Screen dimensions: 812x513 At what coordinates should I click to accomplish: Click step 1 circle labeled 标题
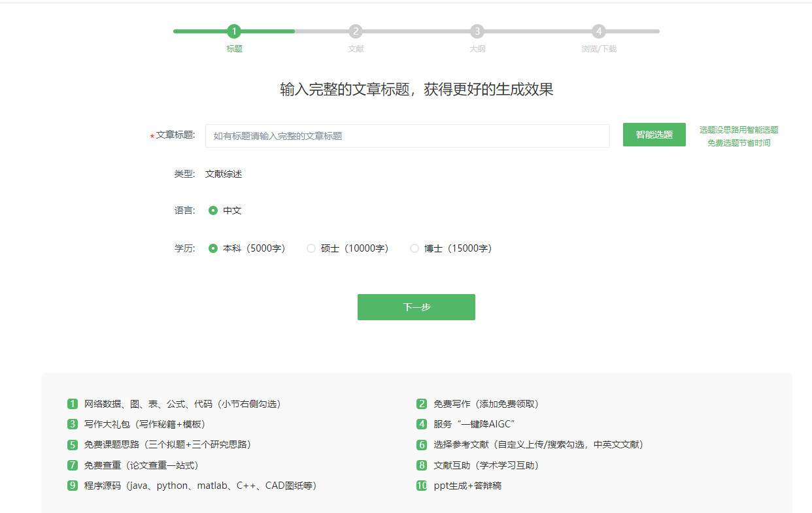(234, 31)
